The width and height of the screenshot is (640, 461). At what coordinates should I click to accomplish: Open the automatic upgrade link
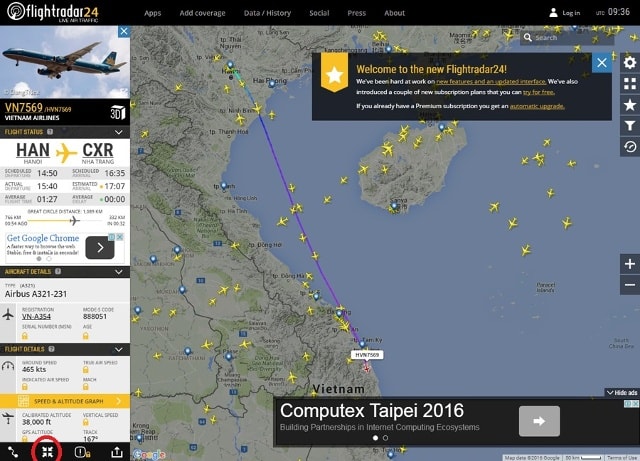tap(537, 106)
